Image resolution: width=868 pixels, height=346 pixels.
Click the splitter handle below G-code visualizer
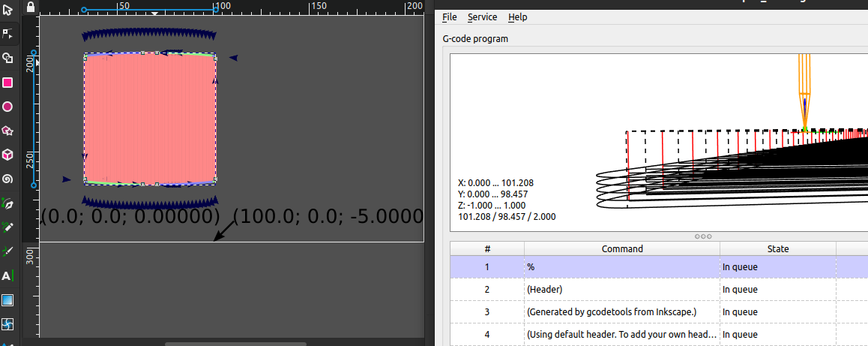pyautogui.click(x=702, y=236)
